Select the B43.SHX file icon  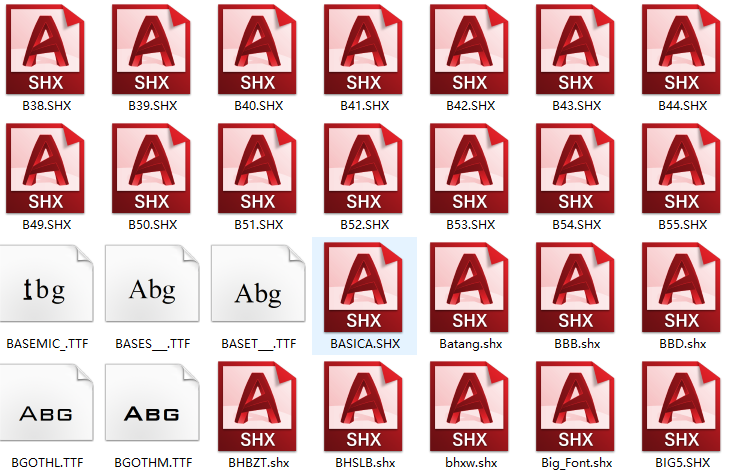click(x=575, y=49)
